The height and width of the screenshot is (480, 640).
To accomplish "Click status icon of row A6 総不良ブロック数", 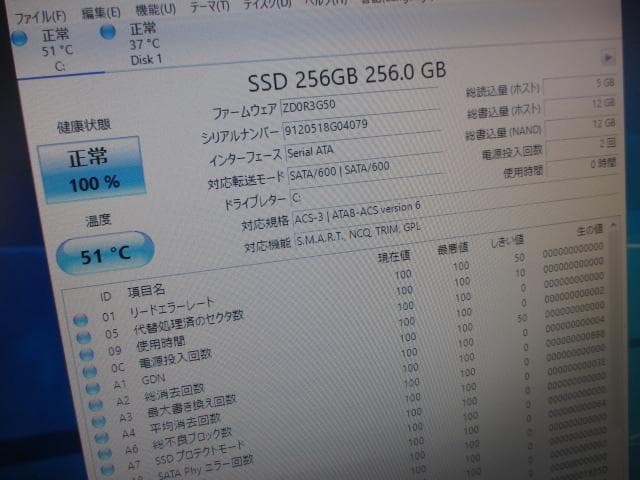I will (x=104, y=453).
